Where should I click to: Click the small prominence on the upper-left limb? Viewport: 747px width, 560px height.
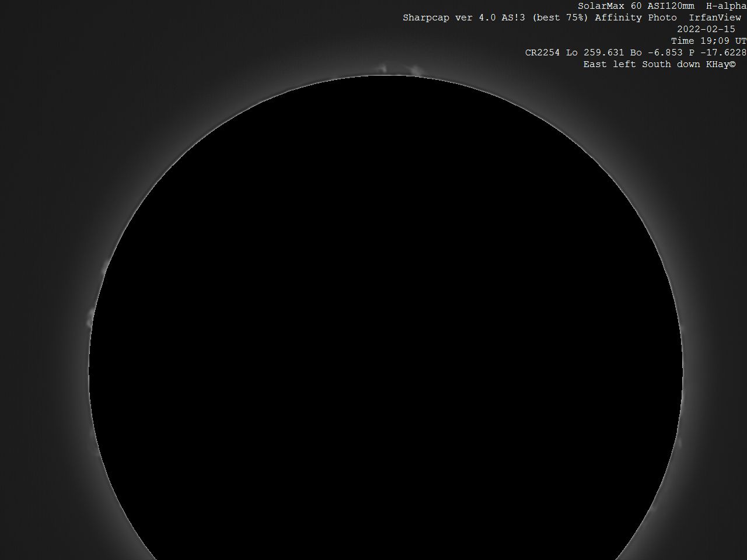click(x=104, y=270)
